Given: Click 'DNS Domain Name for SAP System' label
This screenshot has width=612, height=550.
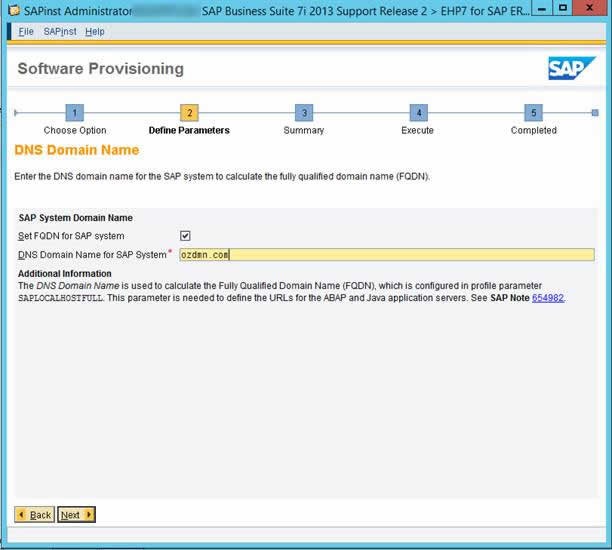Looking at the screenshot, I should [92, 255].
